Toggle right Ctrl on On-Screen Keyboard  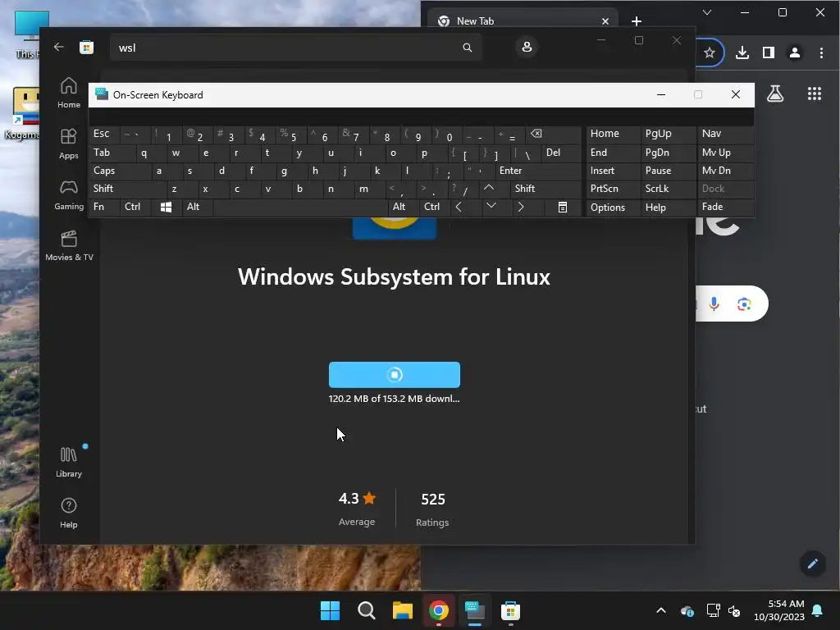(435, 207)
